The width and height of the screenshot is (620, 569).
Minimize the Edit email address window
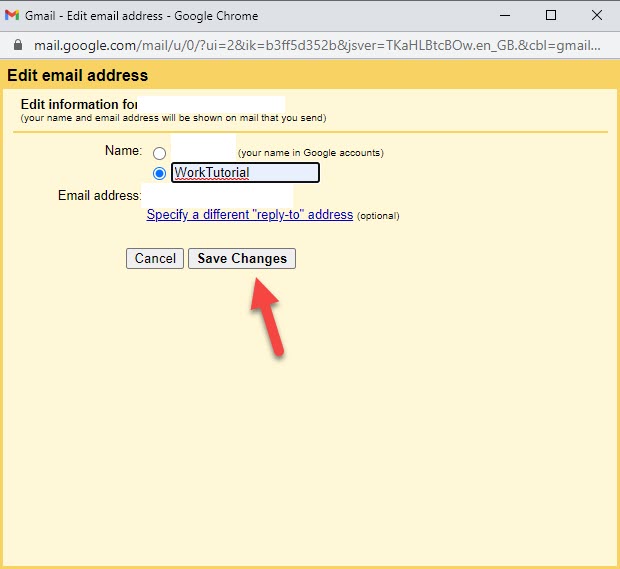click(x=503, y=16)
